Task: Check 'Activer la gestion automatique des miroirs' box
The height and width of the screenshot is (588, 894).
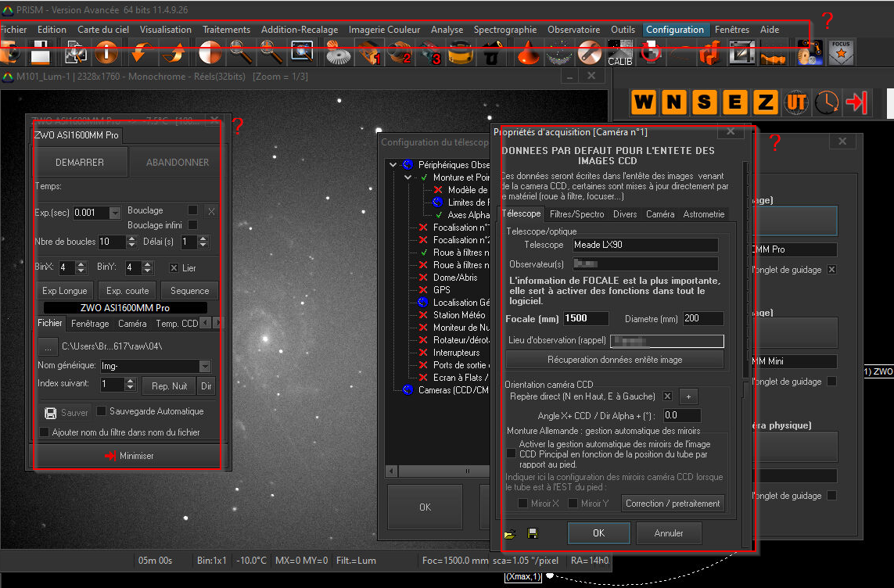Action: tap(512, 454)
